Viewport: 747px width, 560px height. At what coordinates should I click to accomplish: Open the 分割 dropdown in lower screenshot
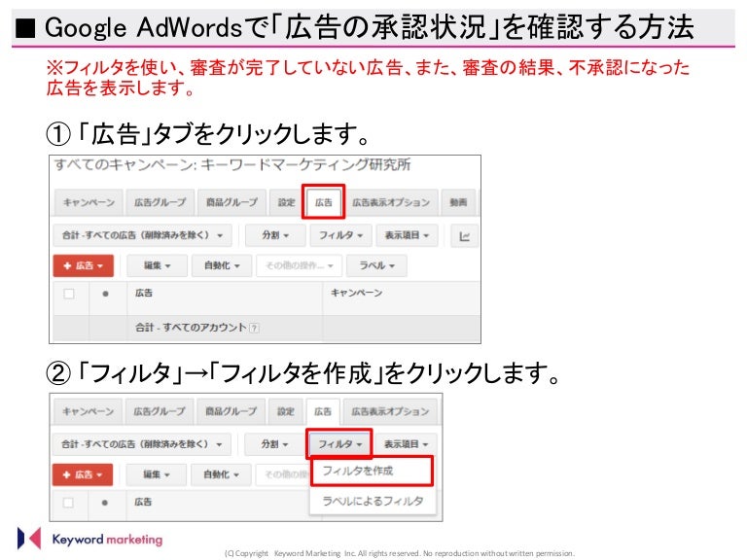coord(274,444)
